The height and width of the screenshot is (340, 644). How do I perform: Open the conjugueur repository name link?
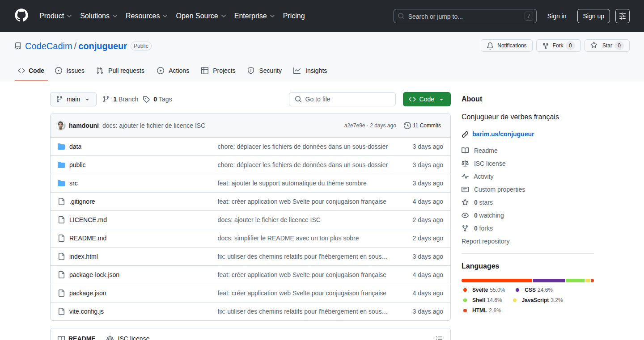103,46
